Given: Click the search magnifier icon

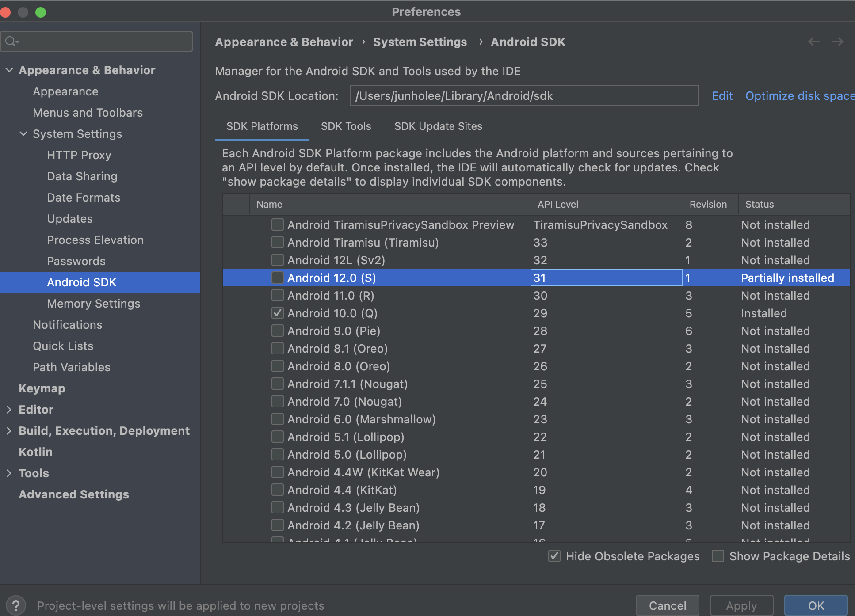Looking at the screenshot, I should point(11,42).
